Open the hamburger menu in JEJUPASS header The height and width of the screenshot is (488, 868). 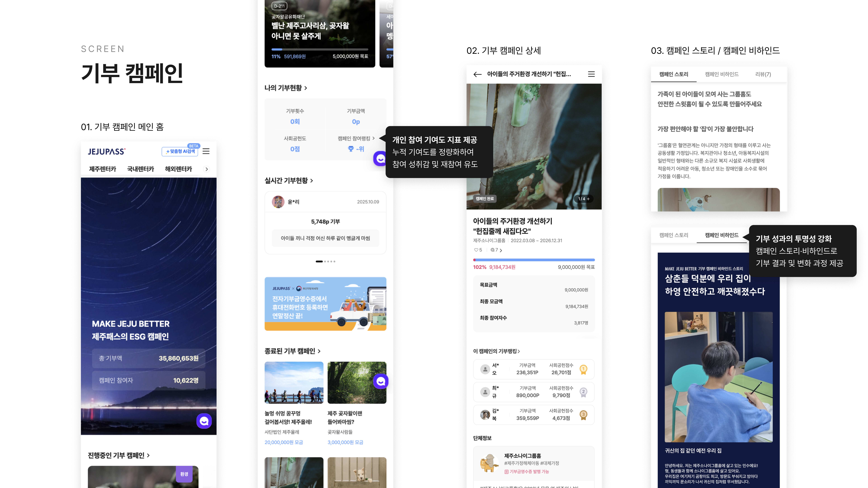206,151
